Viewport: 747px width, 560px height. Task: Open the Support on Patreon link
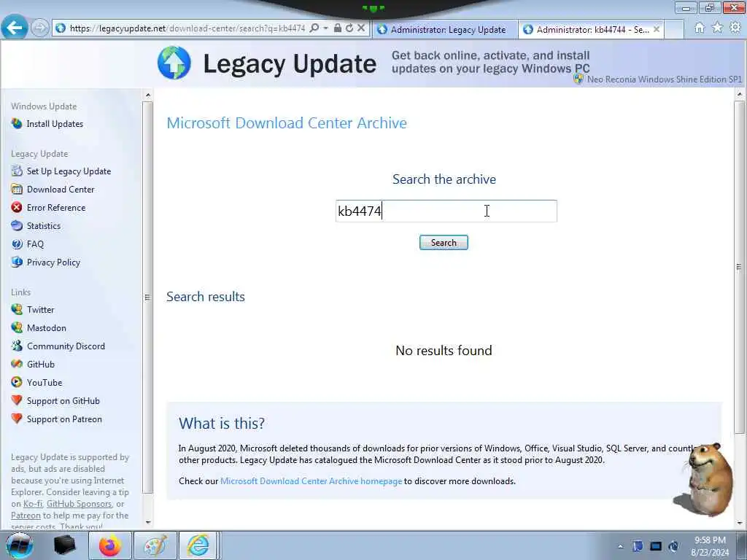click(64, 419)
